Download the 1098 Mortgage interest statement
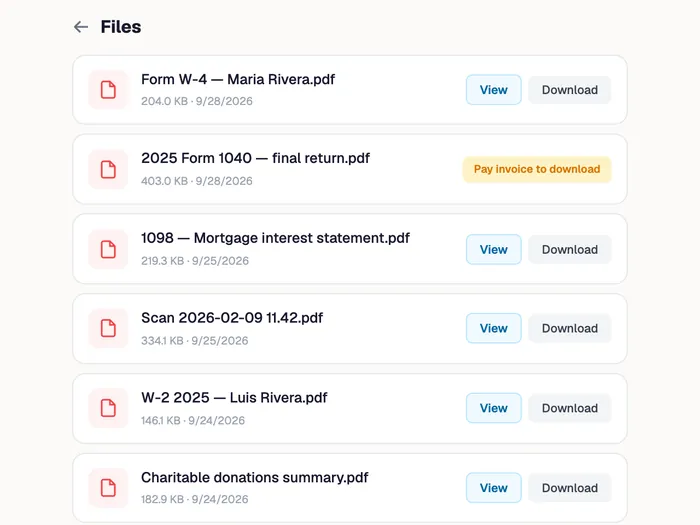The height and width of the screenshot is (525, 700). (x=570, y=250)
